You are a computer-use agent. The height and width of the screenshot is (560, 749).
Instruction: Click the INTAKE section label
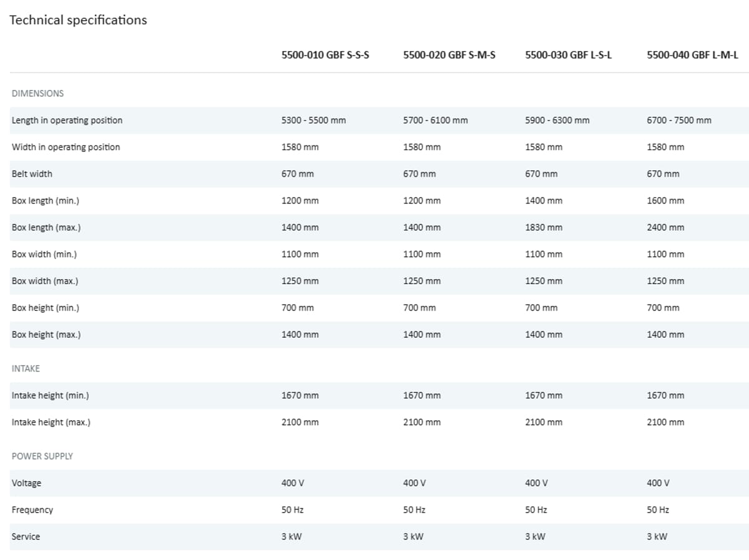click(26, 368)
